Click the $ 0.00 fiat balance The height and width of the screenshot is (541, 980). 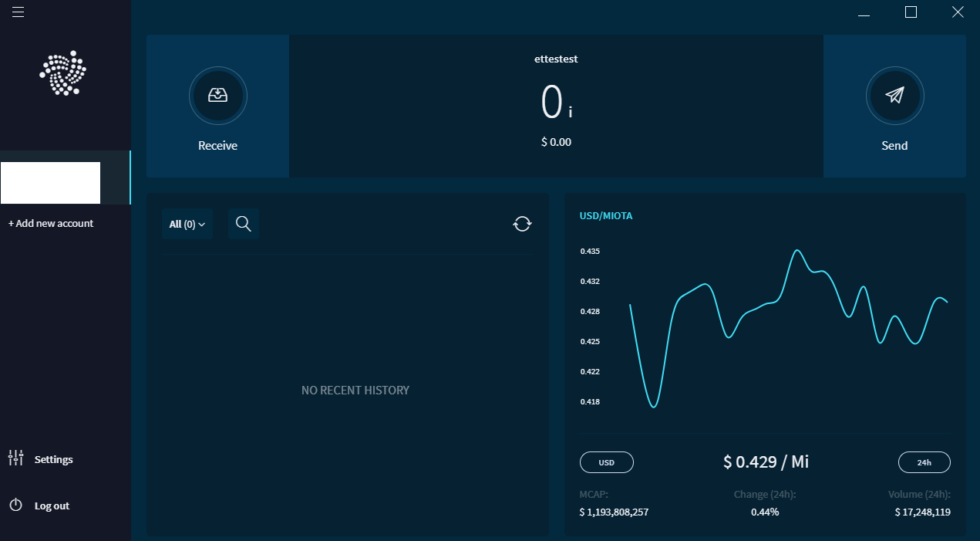pos(556,142)
